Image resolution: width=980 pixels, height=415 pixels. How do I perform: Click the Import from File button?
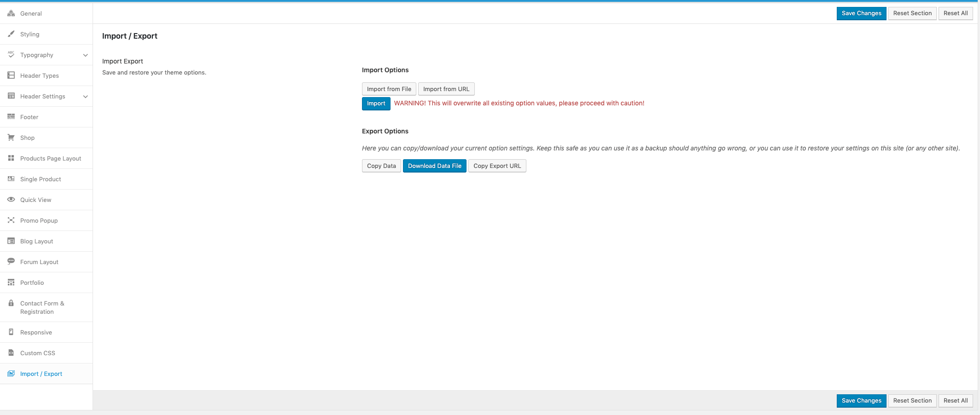click(389, 89)
